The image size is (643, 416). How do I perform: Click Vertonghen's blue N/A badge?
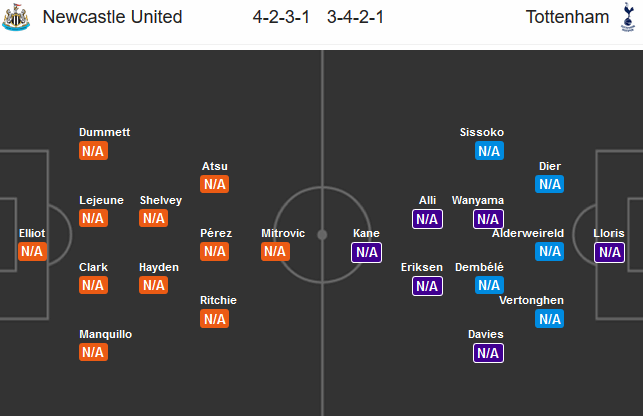549,318
